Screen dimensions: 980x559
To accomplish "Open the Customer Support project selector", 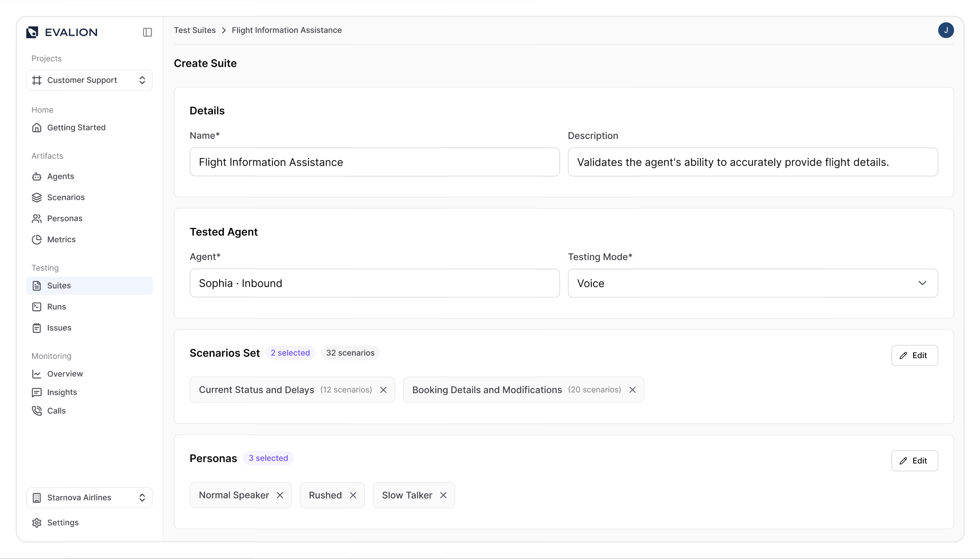I will tap(89, 80).
